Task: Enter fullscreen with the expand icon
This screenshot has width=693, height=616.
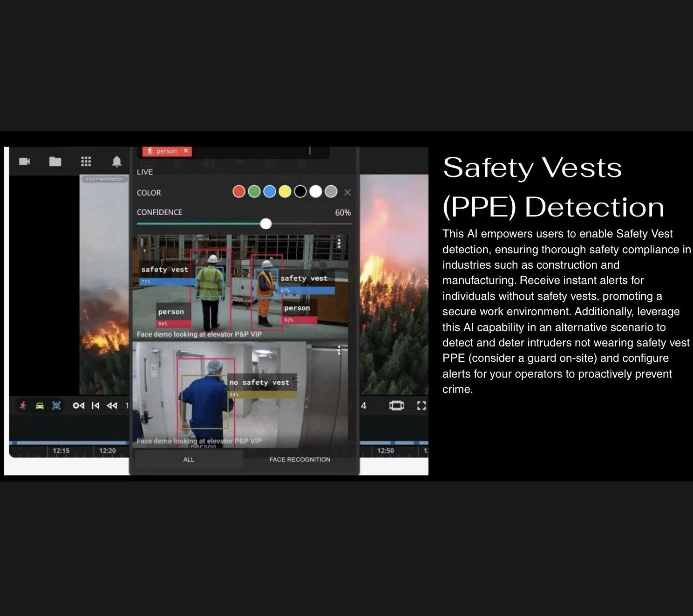Action: click(x=421, y=406)
